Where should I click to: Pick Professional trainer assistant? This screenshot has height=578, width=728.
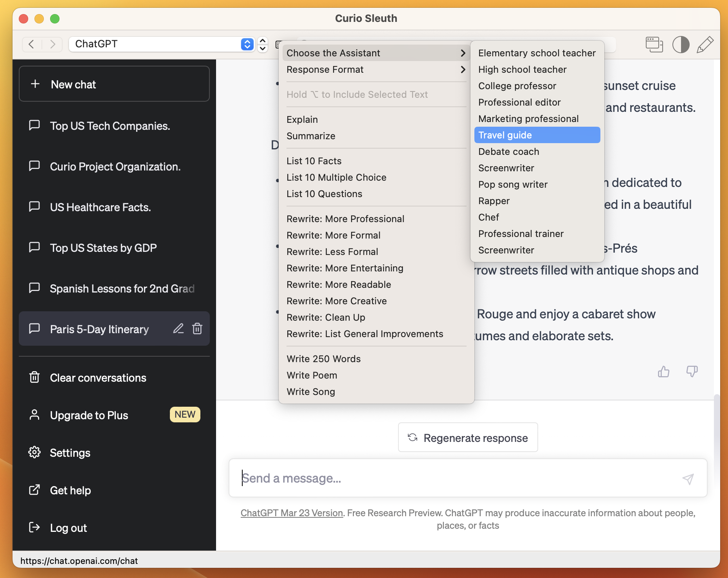point(537,233)
